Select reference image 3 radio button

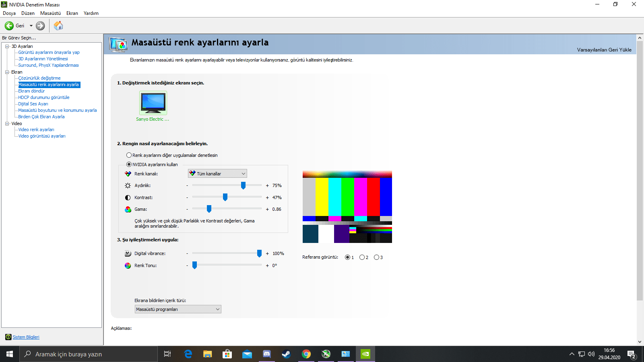[376, 257]
